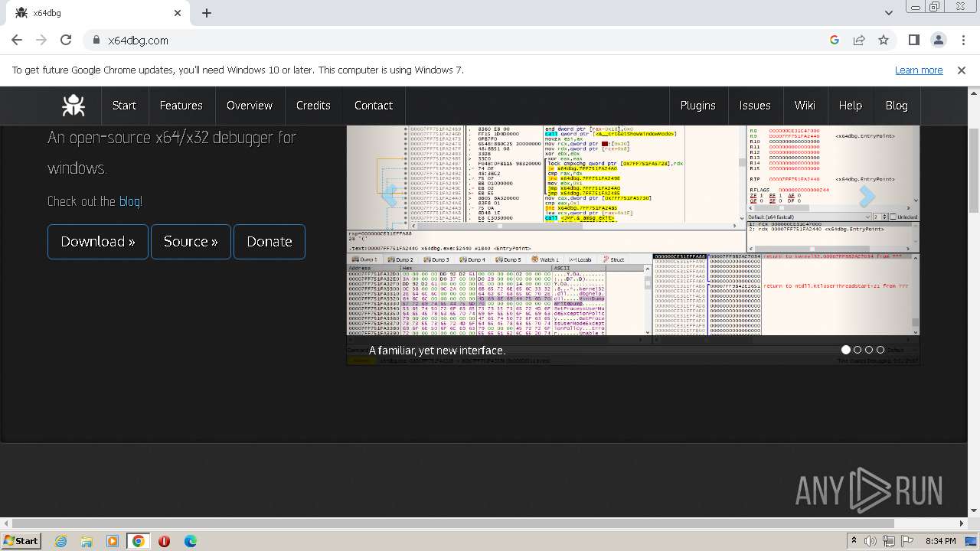
Task: Launch Microsoft Edge from the taskbar
Action: 190,541
